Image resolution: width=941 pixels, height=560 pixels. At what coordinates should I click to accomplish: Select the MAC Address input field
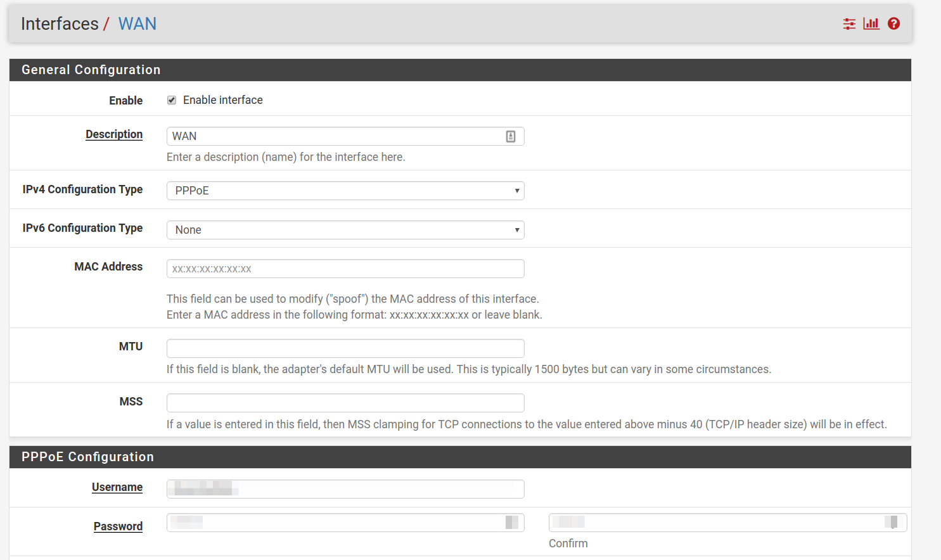(x=345, y=268)
